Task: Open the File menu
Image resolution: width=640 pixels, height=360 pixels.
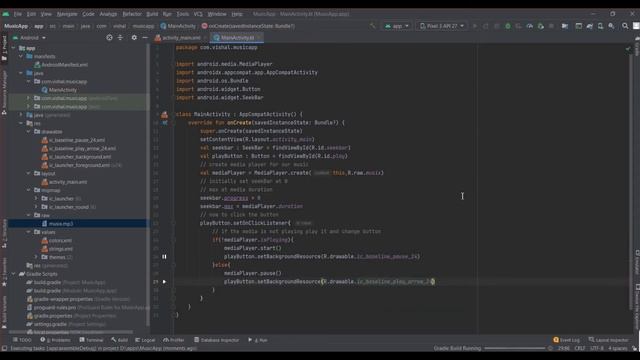Action: (x=18, y=14)
